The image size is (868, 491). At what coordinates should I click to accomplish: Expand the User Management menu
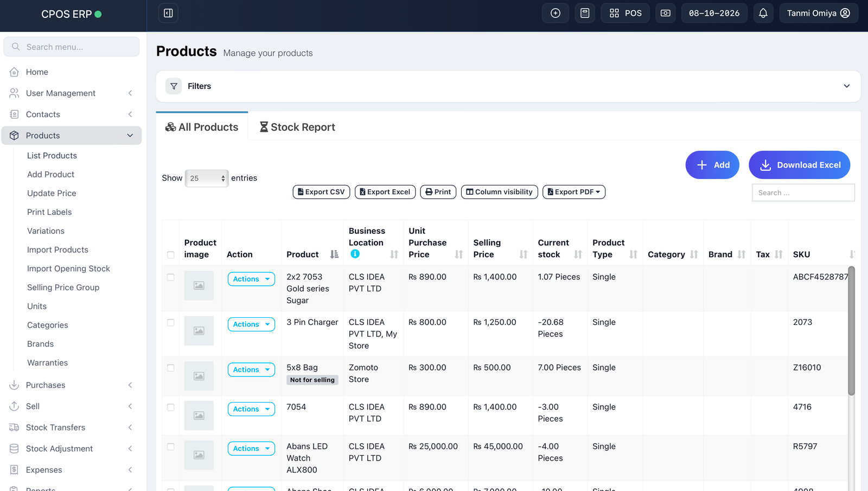[72, 93]
